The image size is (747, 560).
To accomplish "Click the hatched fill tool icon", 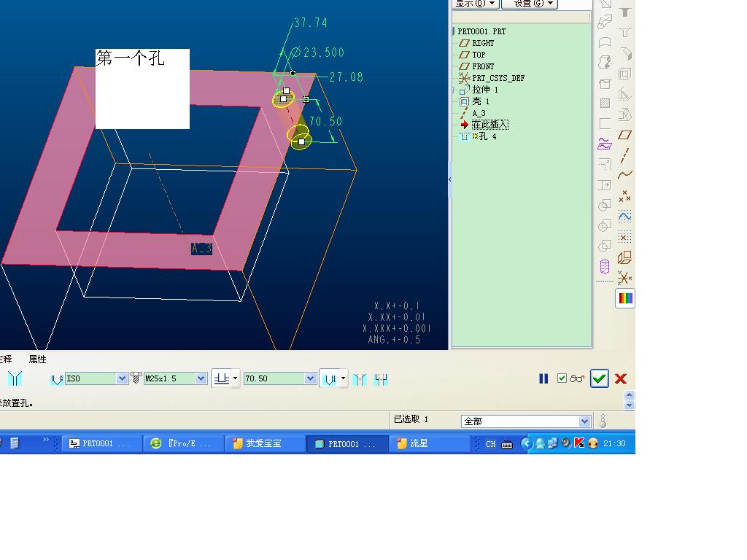I will point(605,104).
